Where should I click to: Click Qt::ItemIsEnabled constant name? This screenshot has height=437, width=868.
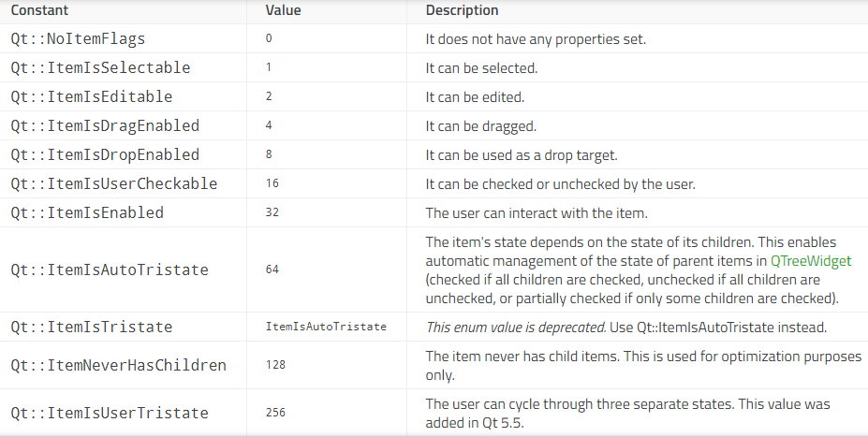coord(87,213)
